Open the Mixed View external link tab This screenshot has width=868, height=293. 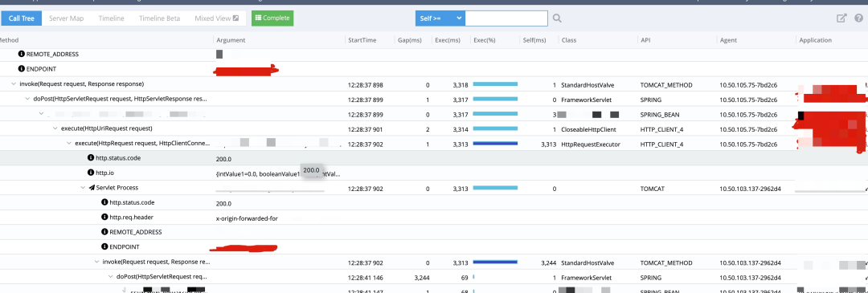pos(216,18)
